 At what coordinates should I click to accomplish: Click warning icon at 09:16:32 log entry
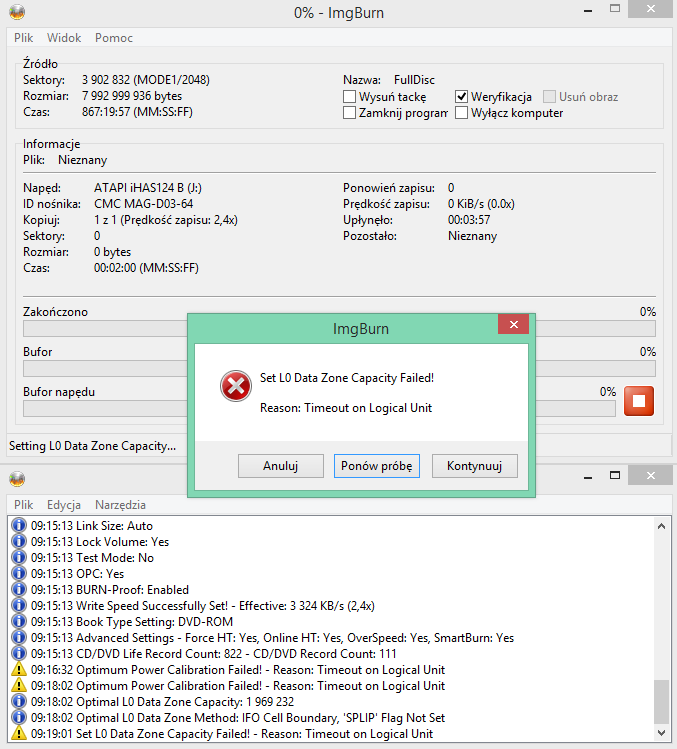pyautogui.click(x=19, y=670)
